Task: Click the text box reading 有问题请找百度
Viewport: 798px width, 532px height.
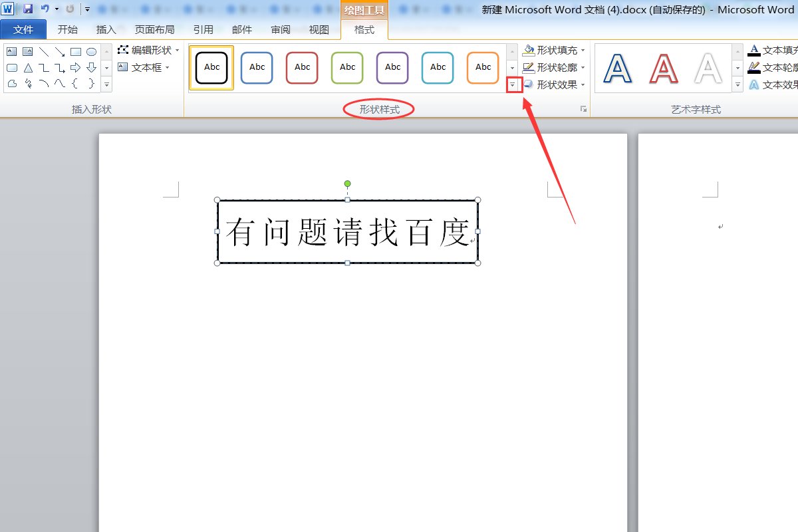Action: (347, 231)
